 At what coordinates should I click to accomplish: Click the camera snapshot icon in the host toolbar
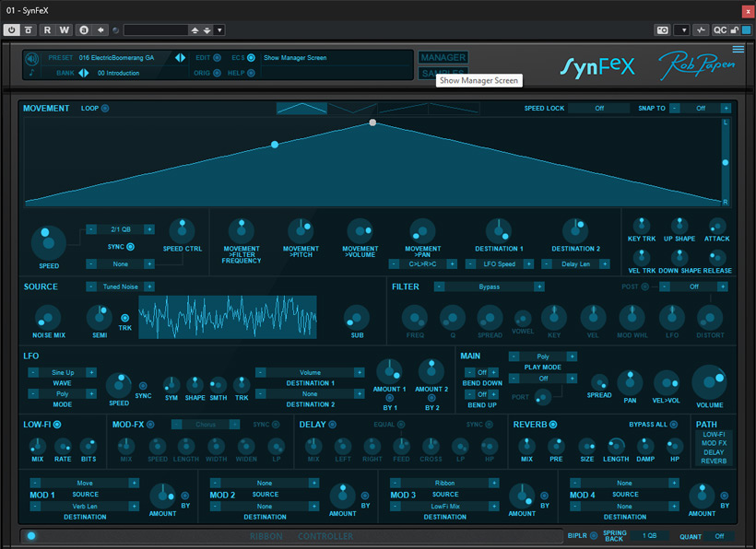[663, 29]
